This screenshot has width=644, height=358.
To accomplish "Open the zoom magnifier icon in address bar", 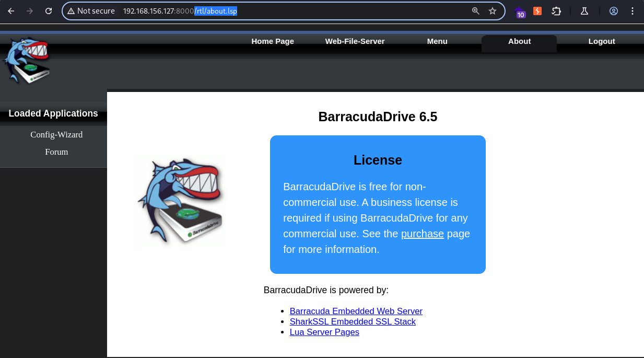I will tap(476, 11).
